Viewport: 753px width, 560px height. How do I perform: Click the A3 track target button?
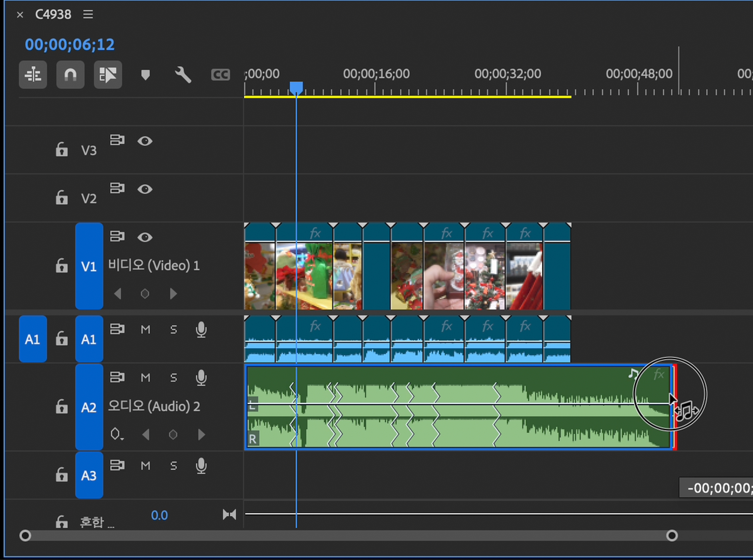(x=89, y=475)
